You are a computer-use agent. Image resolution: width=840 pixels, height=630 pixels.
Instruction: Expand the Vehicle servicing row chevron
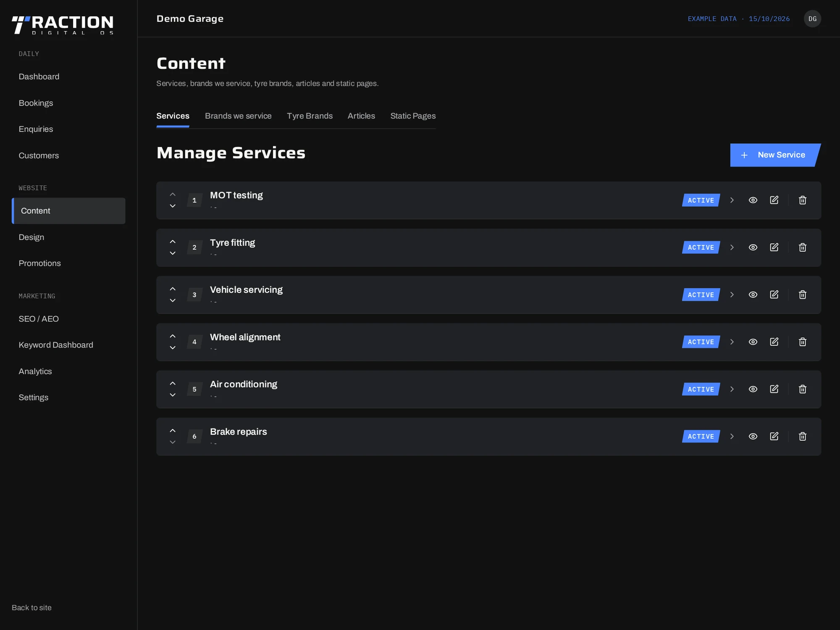tap(732, 294)
